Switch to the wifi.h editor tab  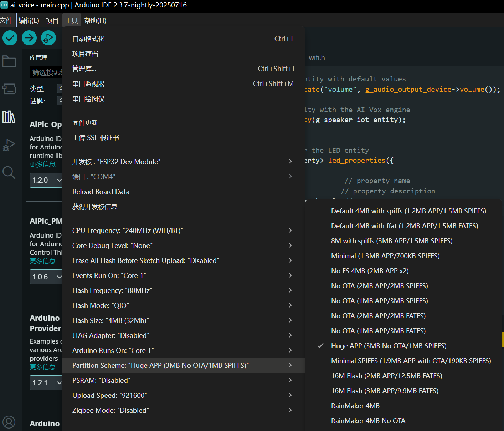point(317,57)
